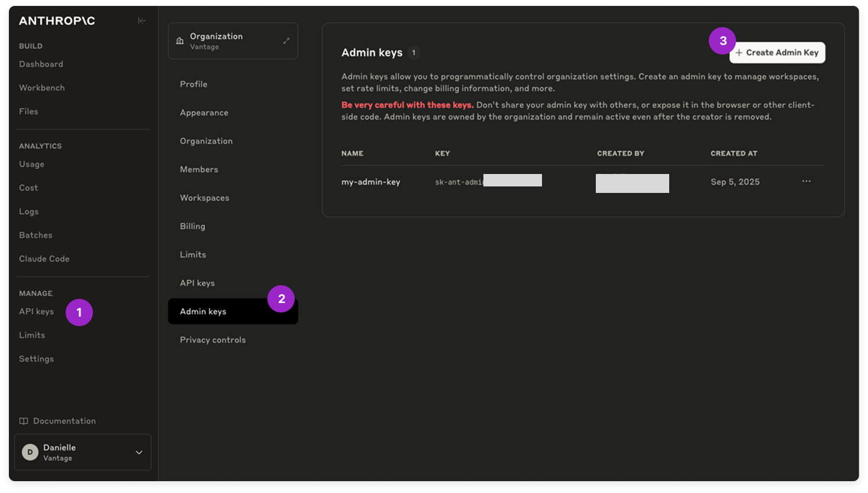Click the Organization building icon
The width and height of the screenshot is (868, 493).
(x=180, y=41)
